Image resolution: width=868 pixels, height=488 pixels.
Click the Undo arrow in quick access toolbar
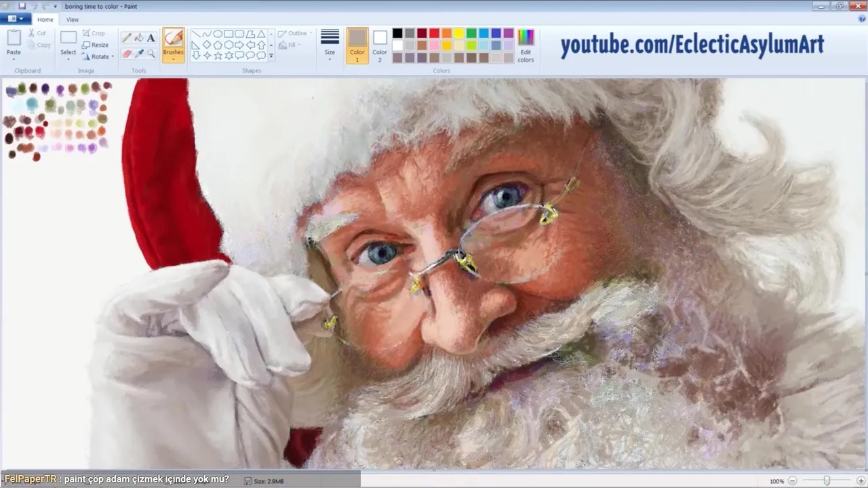pos(34,6)
